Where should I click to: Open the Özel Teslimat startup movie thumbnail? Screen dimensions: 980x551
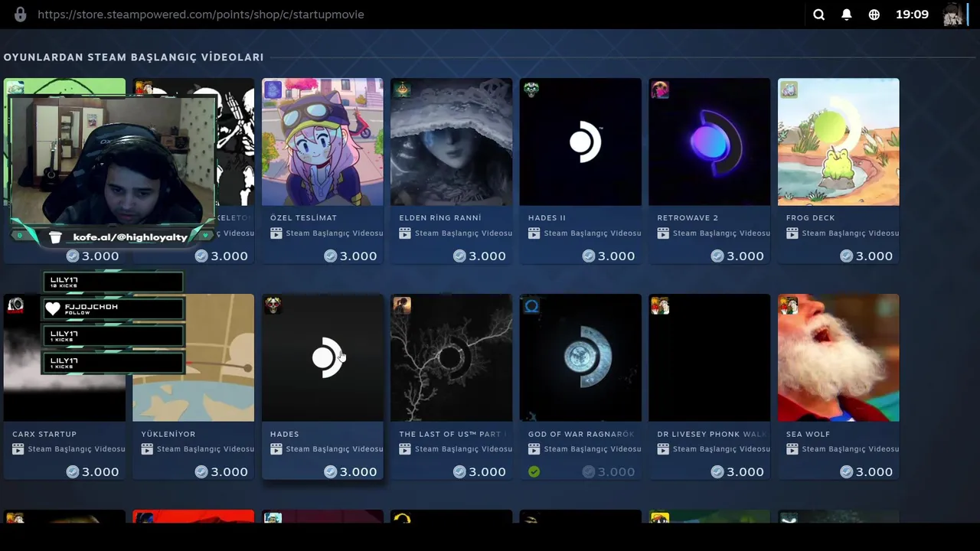tap(322, 142)
